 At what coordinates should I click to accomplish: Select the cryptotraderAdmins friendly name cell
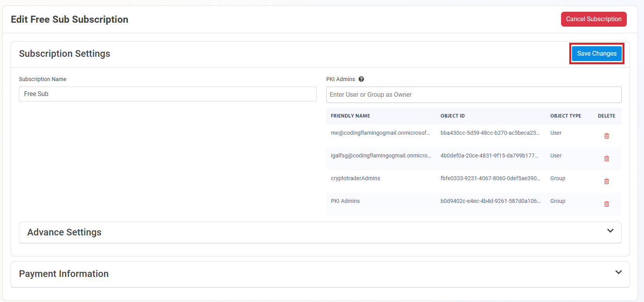[x=355, y=178]
